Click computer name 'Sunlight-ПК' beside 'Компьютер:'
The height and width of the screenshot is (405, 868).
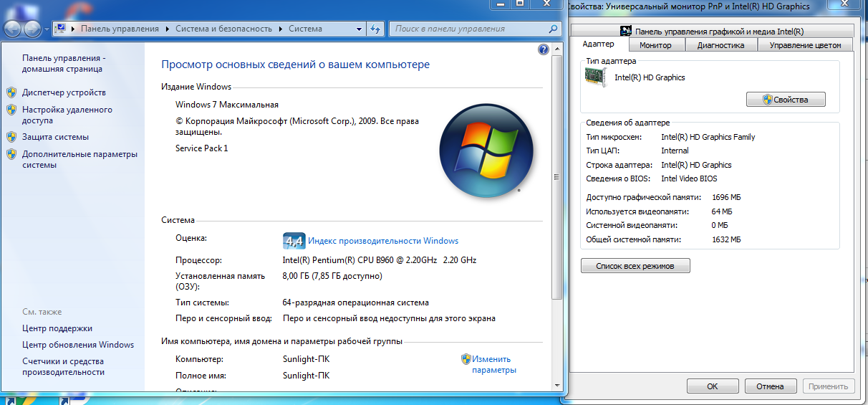pos(306,359)
